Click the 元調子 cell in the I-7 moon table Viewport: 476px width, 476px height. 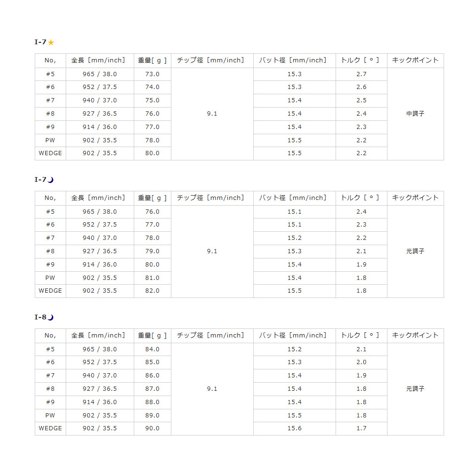tap(415, 251)
